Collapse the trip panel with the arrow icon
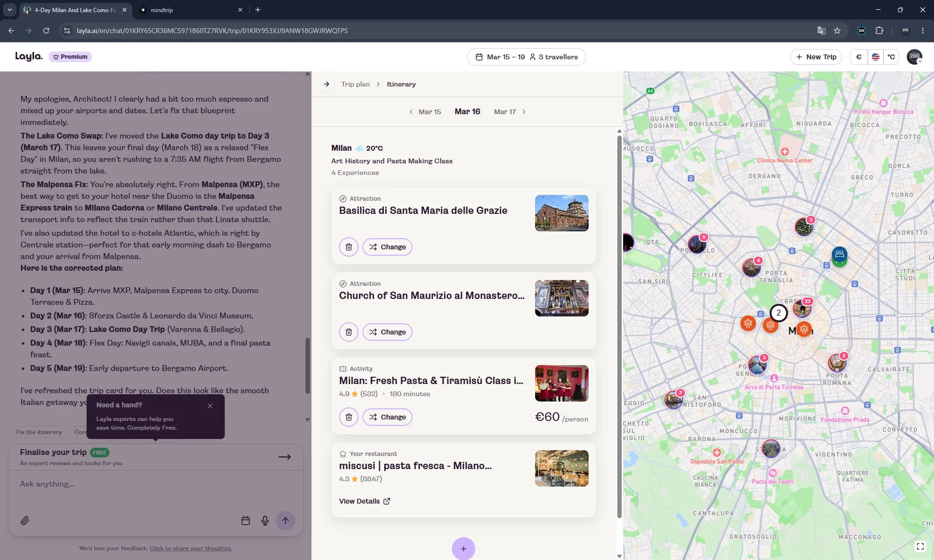Viewport: 934px width, 560px height. pos(326,84)
